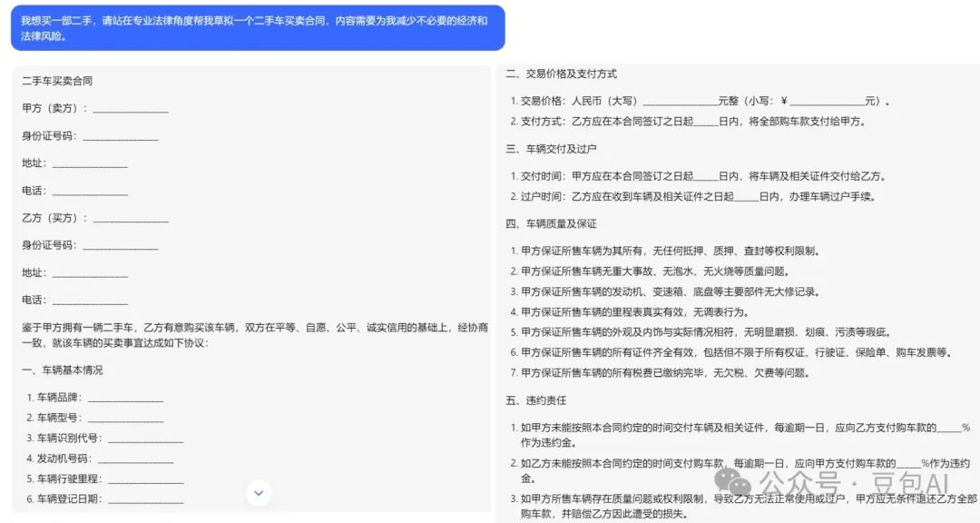Click the clause 如甲方所售车辆存在质量问题或权利限制
The width and height of the screenshot is (980, 523).
(744, 506)
